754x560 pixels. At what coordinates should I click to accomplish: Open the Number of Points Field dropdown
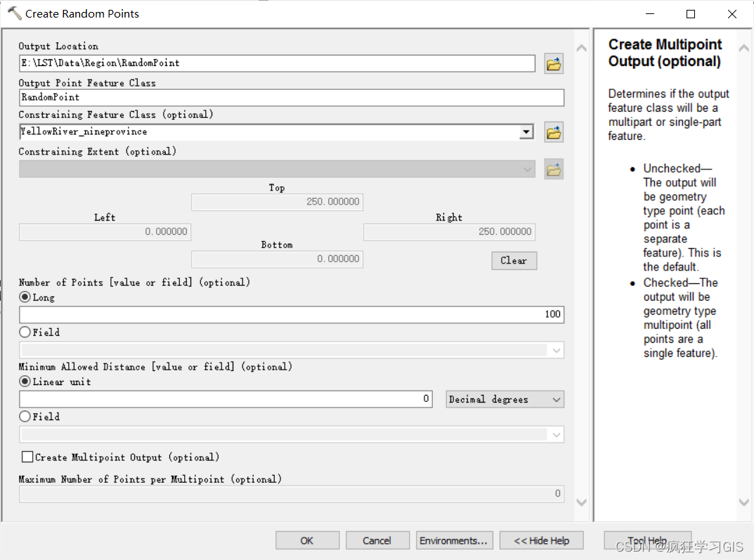(x=557, y=351)
